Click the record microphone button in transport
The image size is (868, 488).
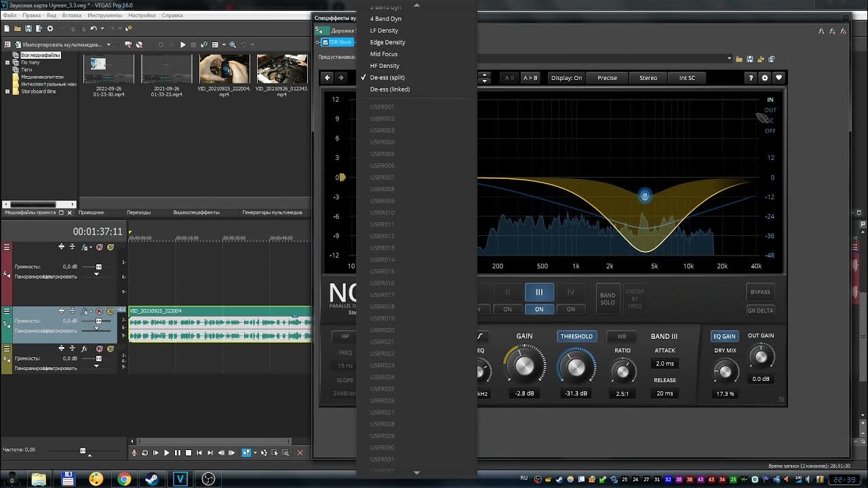[134, 453]
